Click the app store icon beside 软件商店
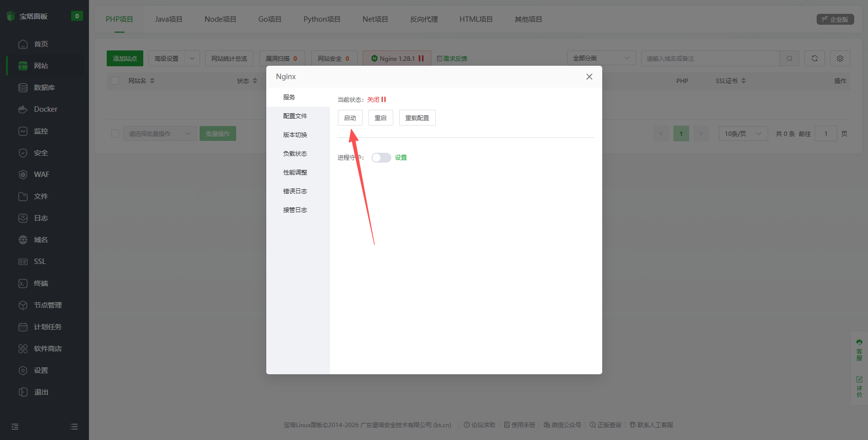 click(23, 349)
